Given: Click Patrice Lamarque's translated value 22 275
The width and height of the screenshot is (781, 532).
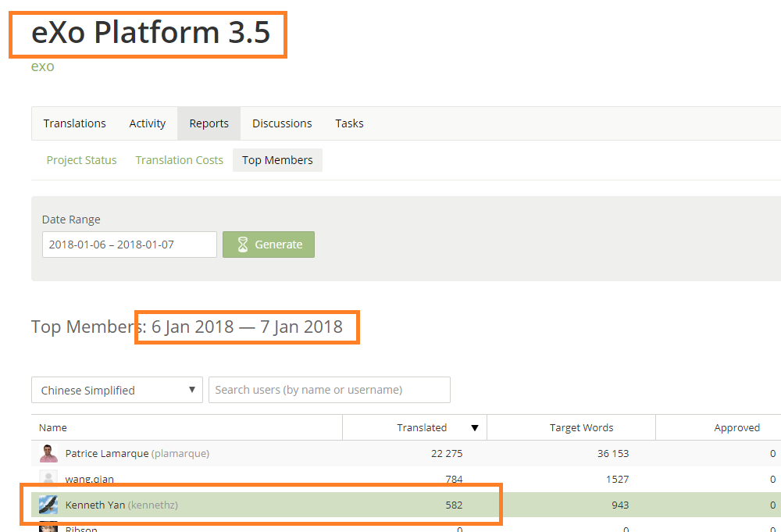Looking at the screenshot, I should 447,454.
